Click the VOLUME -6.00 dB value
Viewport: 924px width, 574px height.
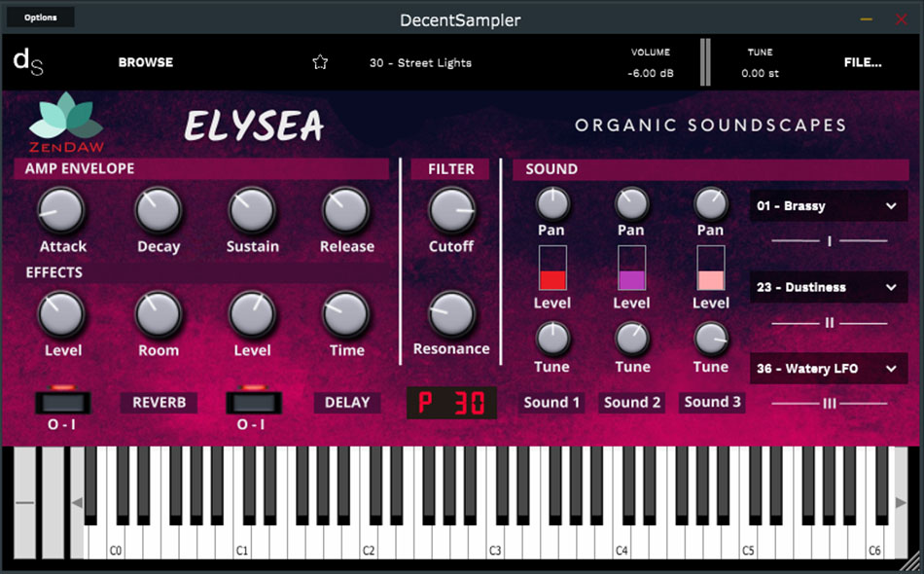(x=651, y=73)
